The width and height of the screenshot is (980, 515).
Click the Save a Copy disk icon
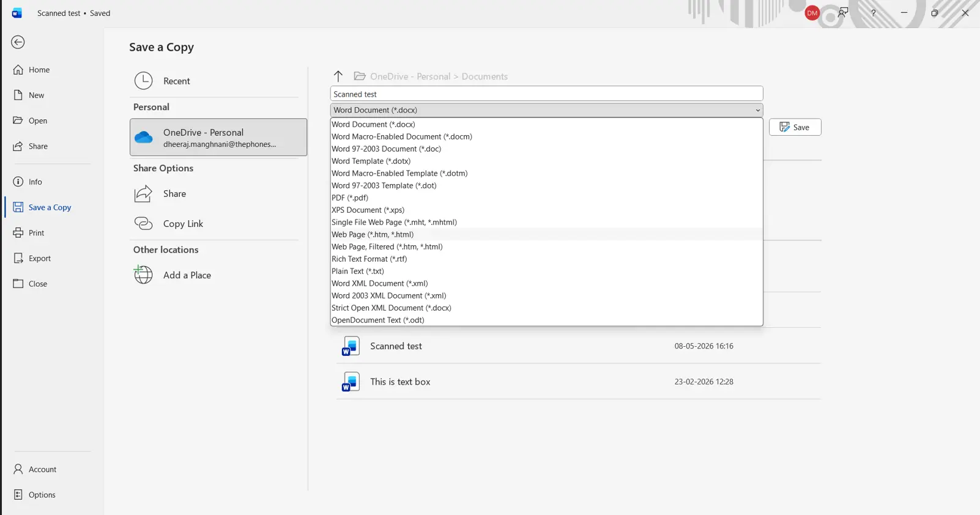pos(18,207)
